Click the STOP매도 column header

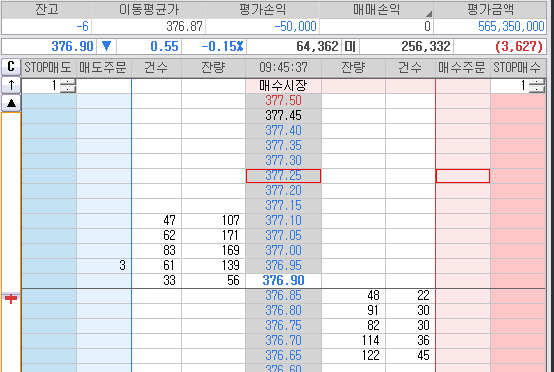click(x=48, y=67)
